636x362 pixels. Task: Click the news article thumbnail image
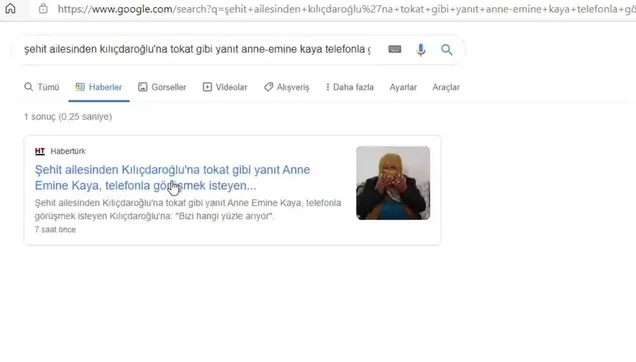pyautogui.click(x=393, y=183)
